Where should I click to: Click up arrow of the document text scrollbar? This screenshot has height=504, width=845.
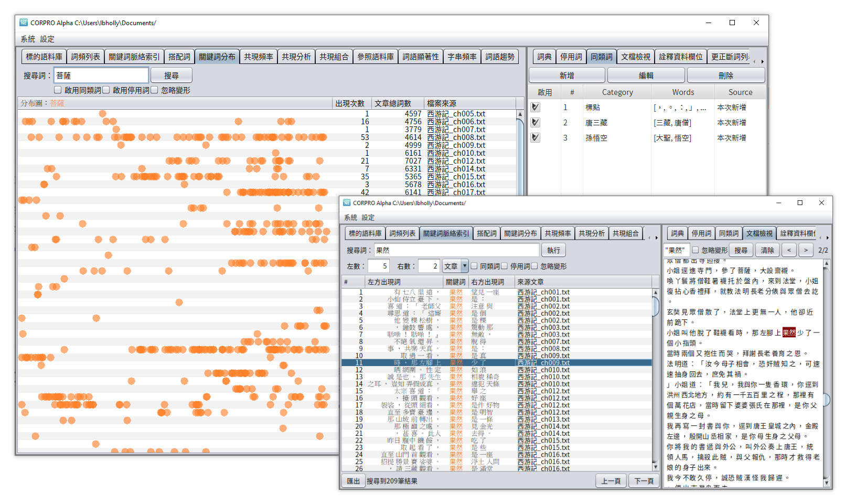tap(827, 264)
